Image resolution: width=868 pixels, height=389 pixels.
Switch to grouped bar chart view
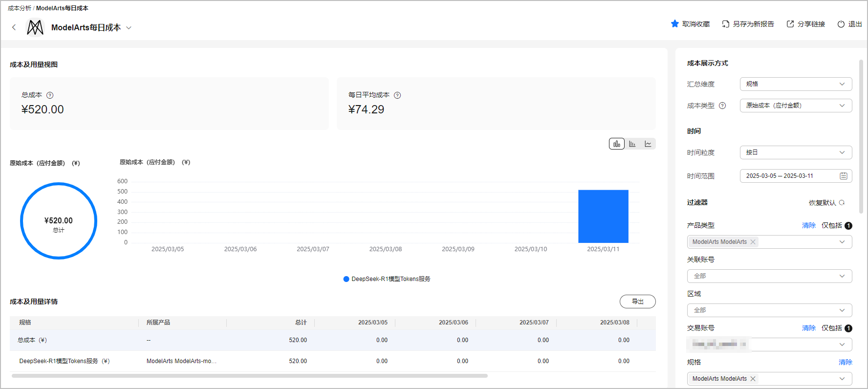632,144
